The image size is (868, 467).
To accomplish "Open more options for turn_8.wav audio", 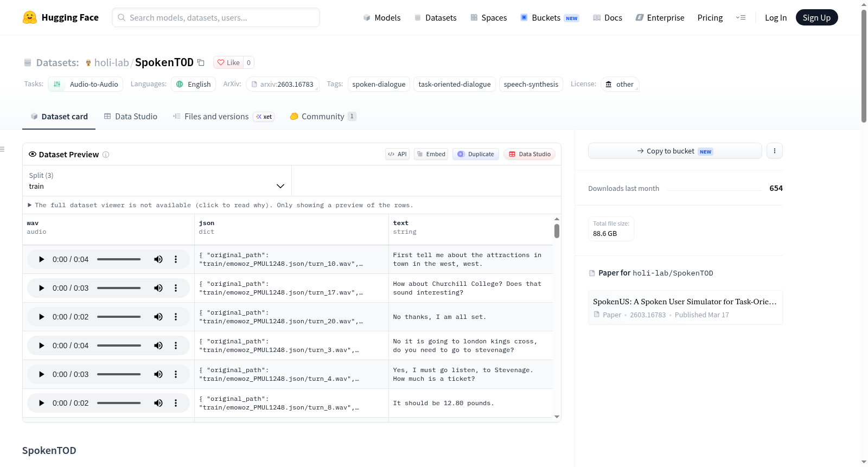I will pos(176,403).
